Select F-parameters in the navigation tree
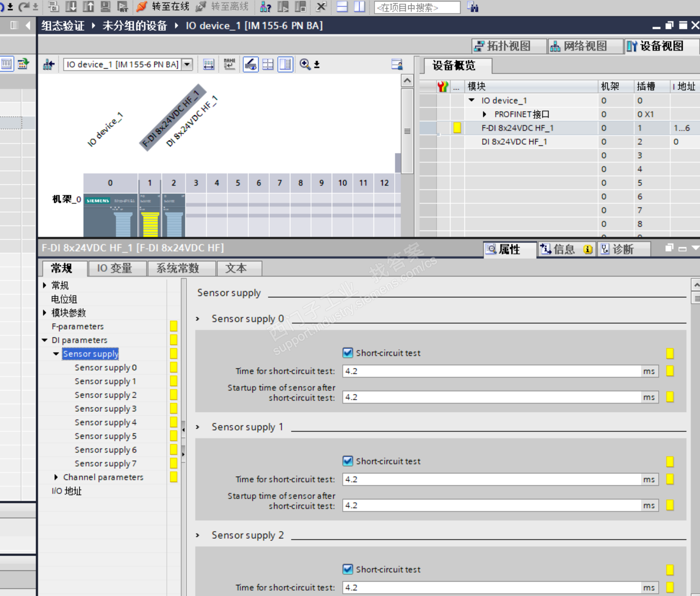 click(x=78, y=327)
